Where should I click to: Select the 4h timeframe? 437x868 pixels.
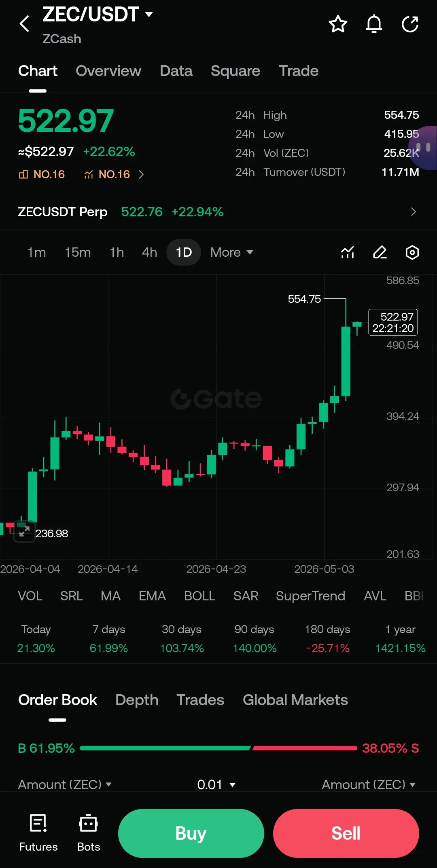[x=149, y=252]
